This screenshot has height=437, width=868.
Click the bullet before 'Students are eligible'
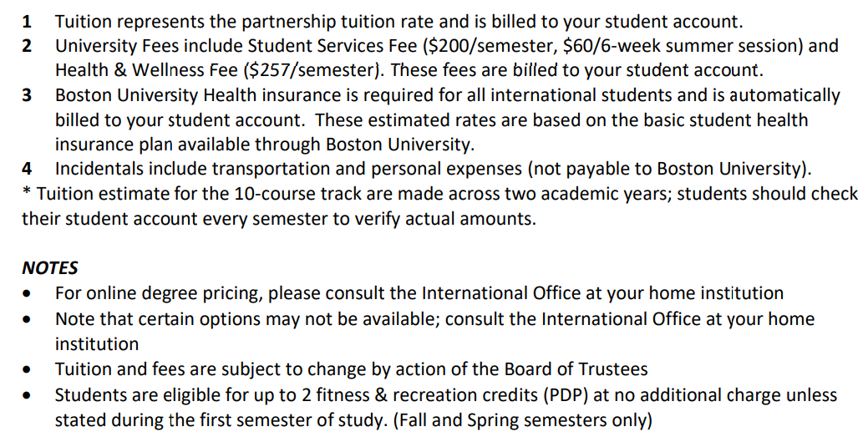pos(29,394)
